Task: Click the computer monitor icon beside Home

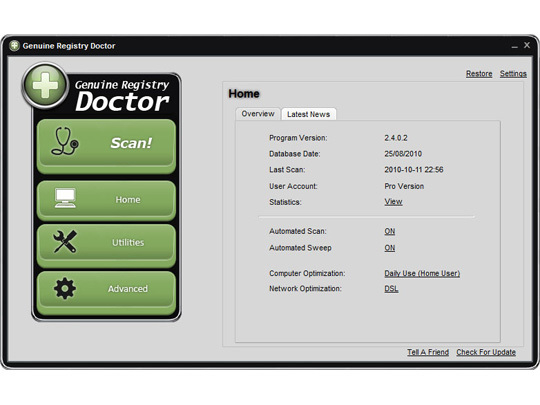Action: 65,198
